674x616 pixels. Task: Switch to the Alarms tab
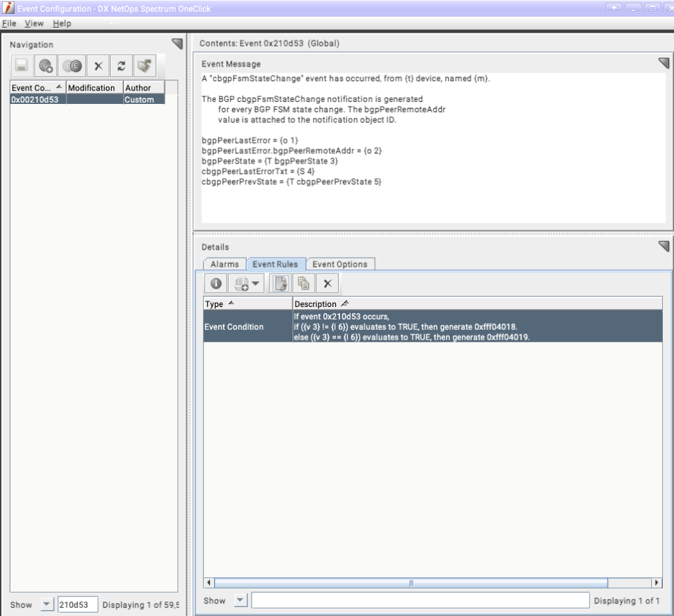224,263
